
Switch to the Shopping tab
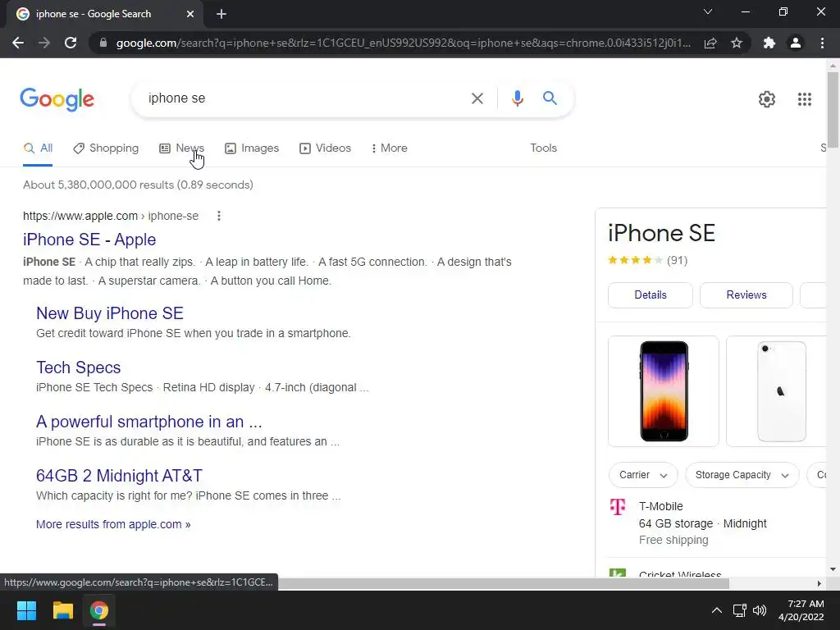pyautogui.click(x=106, y=148)
